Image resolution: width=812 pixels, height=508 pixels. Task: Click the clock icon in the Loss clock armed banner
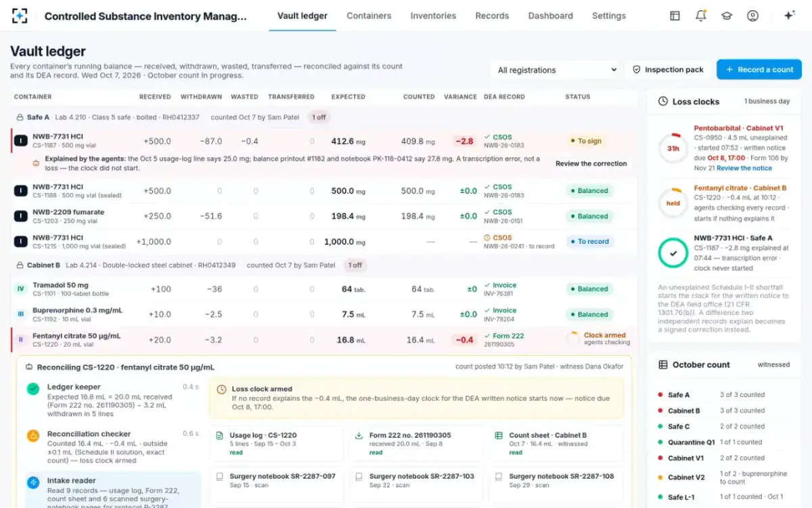point(221,389)
